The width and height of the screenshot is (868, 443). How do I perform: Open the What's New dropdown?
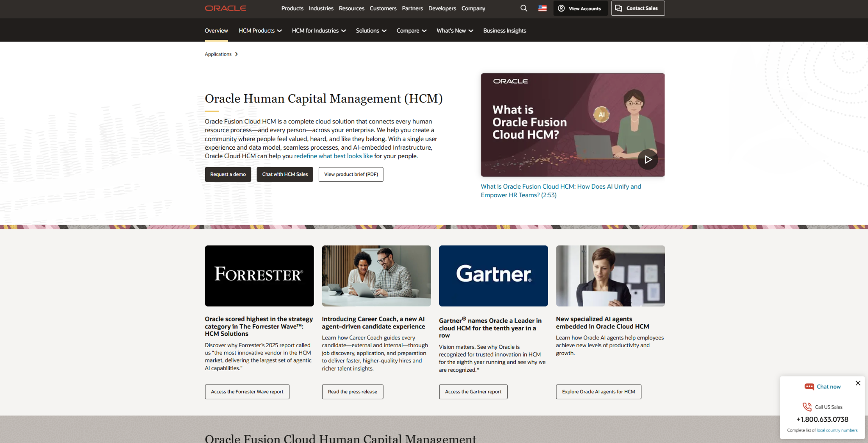tap(454, 31)
